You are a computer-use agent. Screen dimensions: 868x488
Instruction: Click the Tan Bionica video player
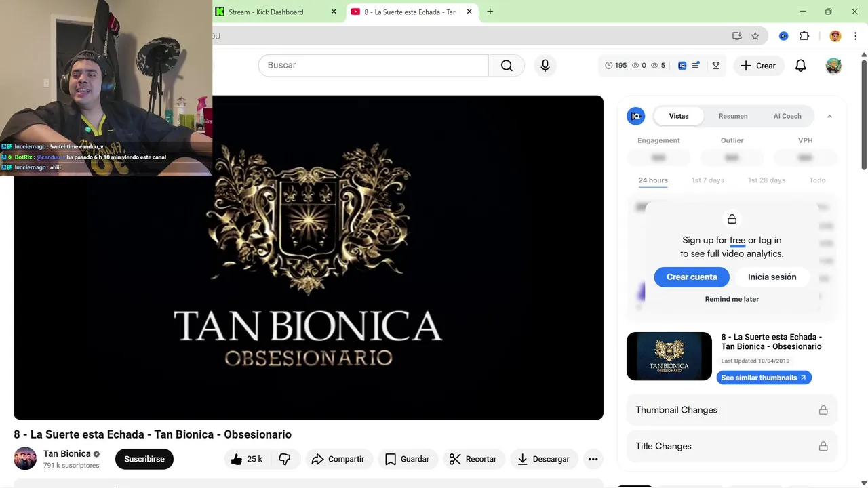click(309, 258)
